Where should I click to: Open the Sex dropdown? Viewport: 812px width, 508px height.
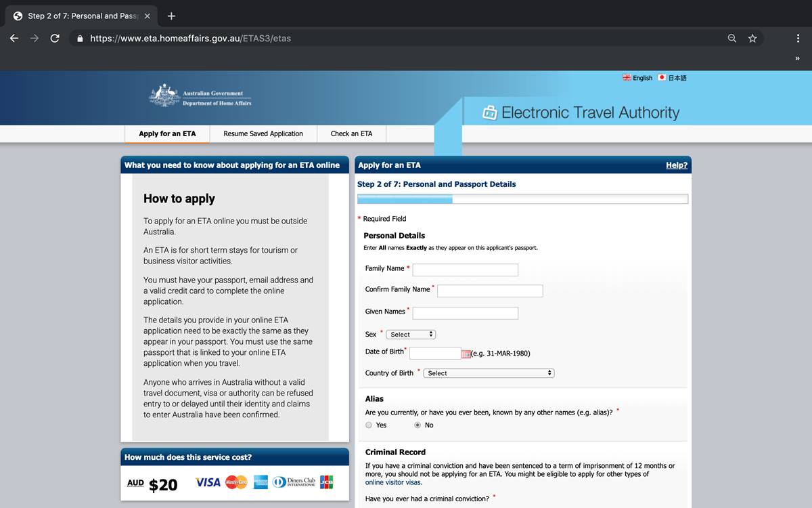coord(412,335)
